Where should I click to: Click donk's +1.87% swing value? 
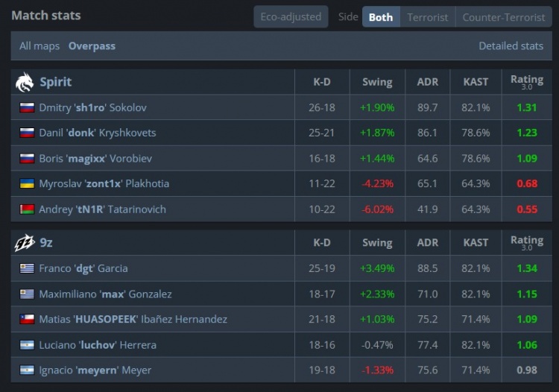pyautogui.click(x=377, y=133)
